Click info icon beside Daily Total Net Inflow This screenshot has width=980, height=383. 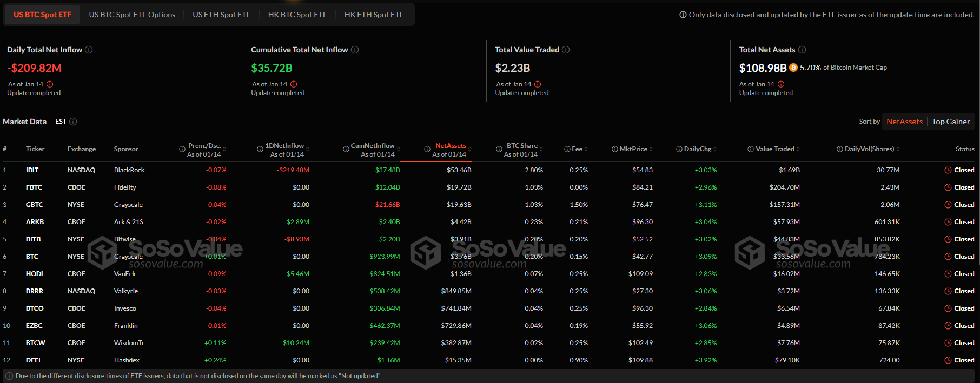click(89, 50)
